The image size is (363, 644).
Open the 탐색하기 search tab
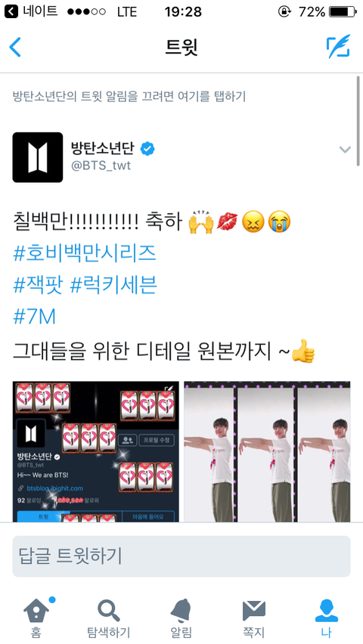tap(109, 618)
